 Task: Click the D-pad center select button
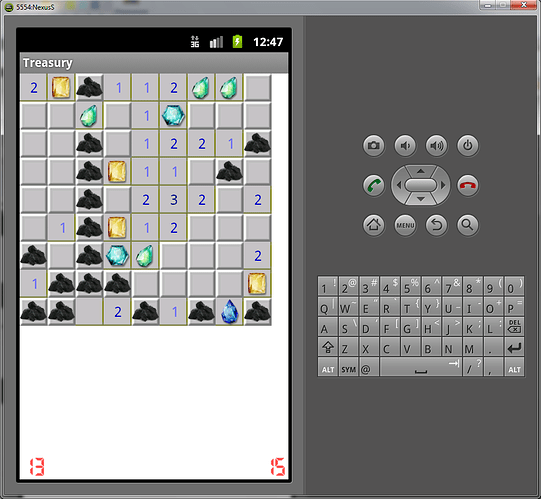[421, 185]
